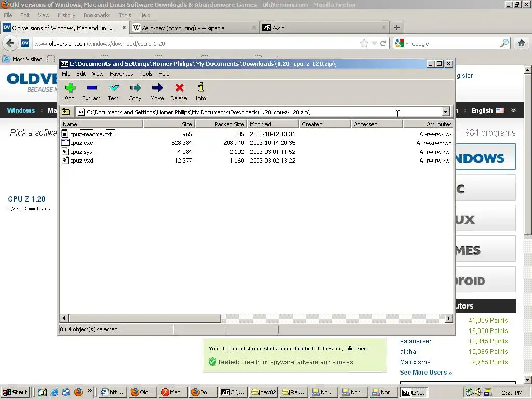Click the Firefox URL address field
The height and width of the screenshot is (399, 532).
pyautogui.click(x=195, y=44)
